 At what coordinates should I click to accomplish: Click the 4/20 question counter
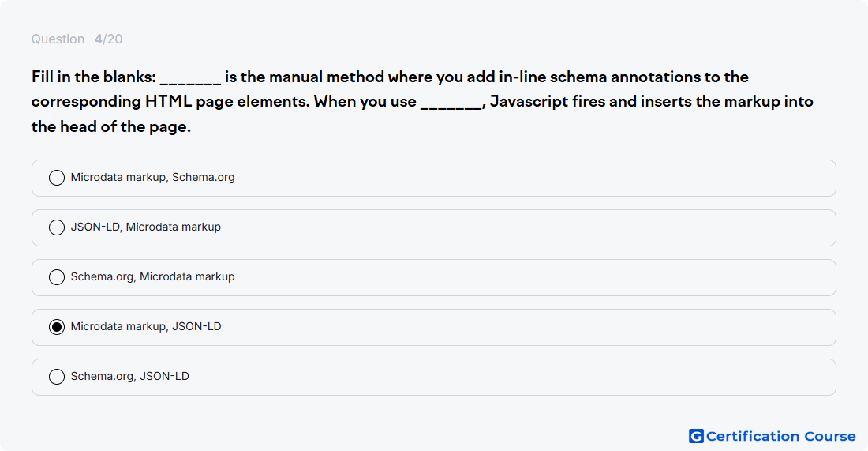tap(109, 39)
